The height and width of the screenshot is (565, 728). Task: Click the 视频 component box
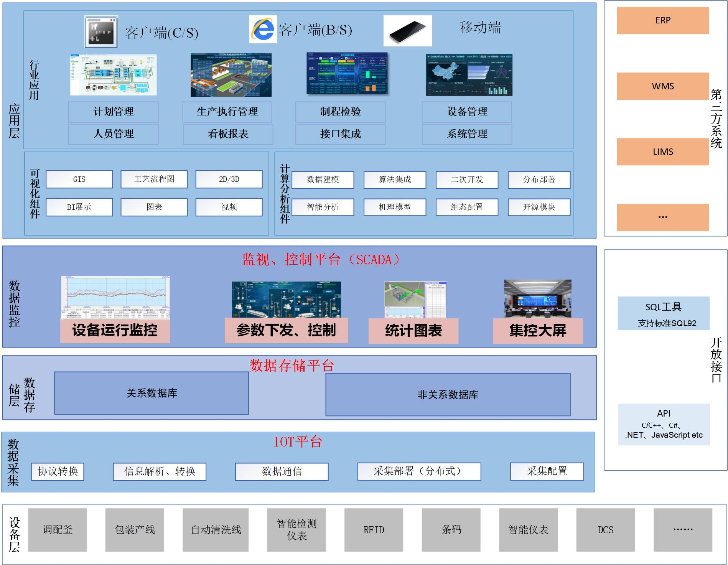[x=229, y=207]
